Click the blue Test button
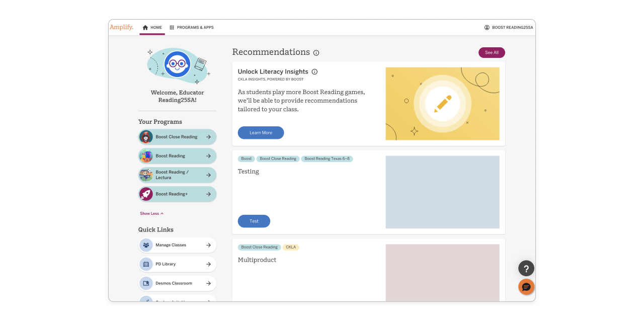The image size is (644, 321). pyautogui.click(x=254, y=221)
